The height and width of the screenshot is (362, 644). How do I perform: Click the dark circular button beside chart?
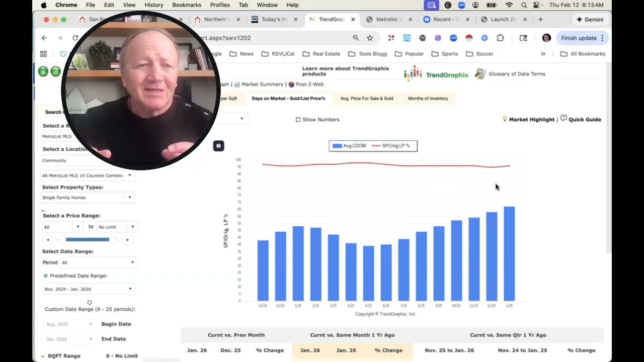218,146
